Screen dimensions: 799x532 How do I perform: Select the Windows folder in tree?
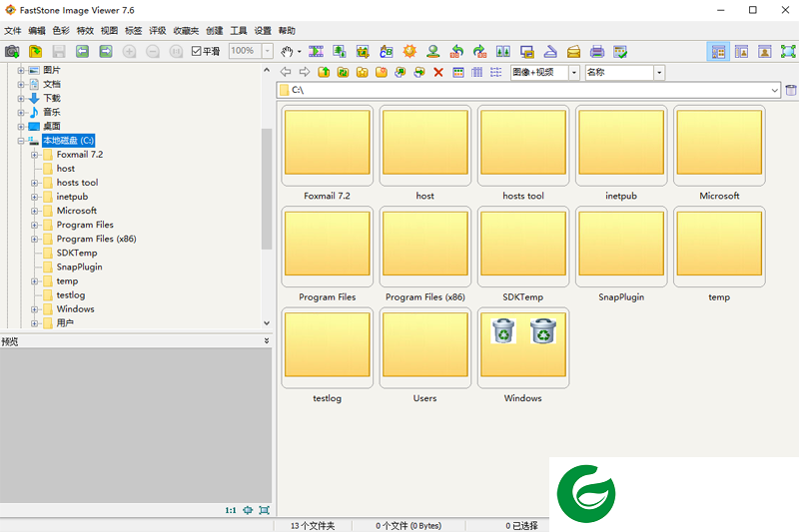75,309
